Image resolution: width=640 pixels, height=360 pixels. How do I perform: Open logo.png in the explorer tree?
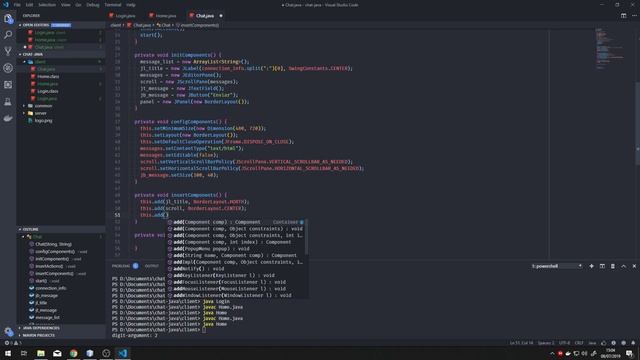[43, 120]
